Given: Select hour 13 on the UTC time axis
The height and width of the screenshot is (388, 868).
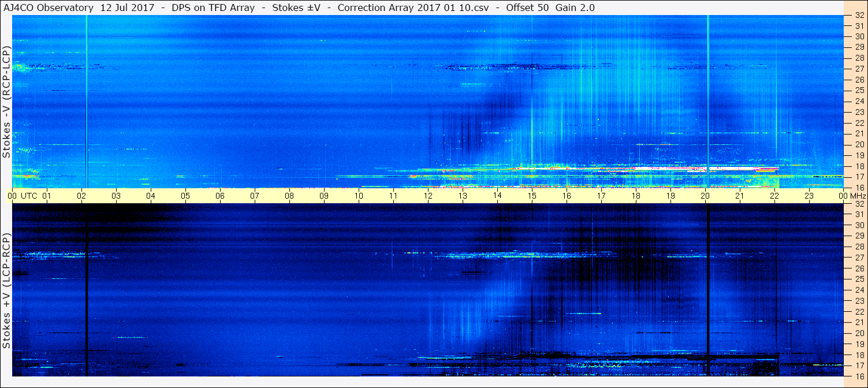Looking at the screenshot, I should pos(463,196).
